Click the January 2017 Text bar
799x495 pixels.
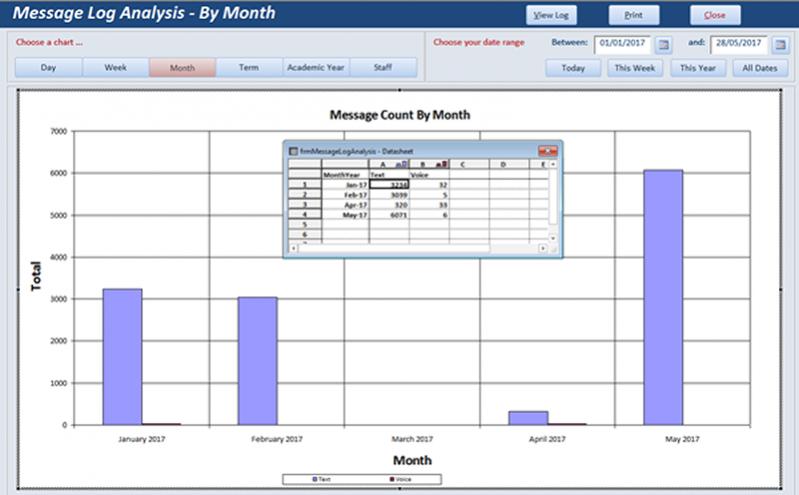point(122,357)
